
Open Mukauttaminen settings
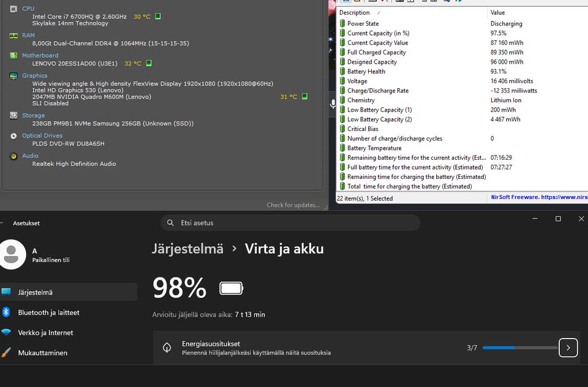tap(69, 353)
